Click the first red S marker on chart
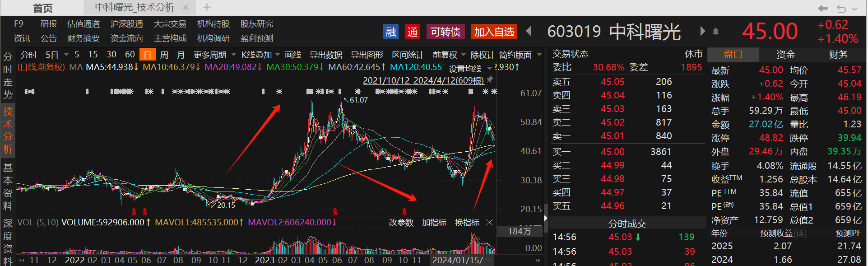This screenshot has width=868, height=266. [134, 211]
